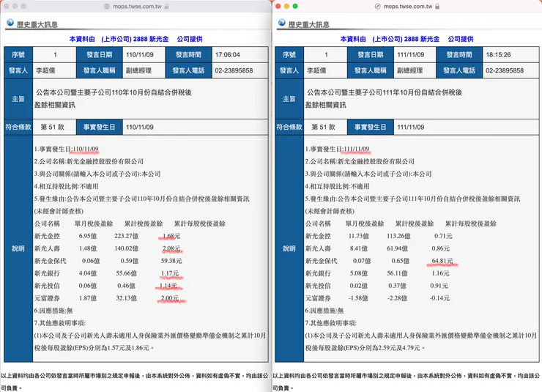
Task: Click the 事實發生日 header in right table
Action: [x=370, y=127]
